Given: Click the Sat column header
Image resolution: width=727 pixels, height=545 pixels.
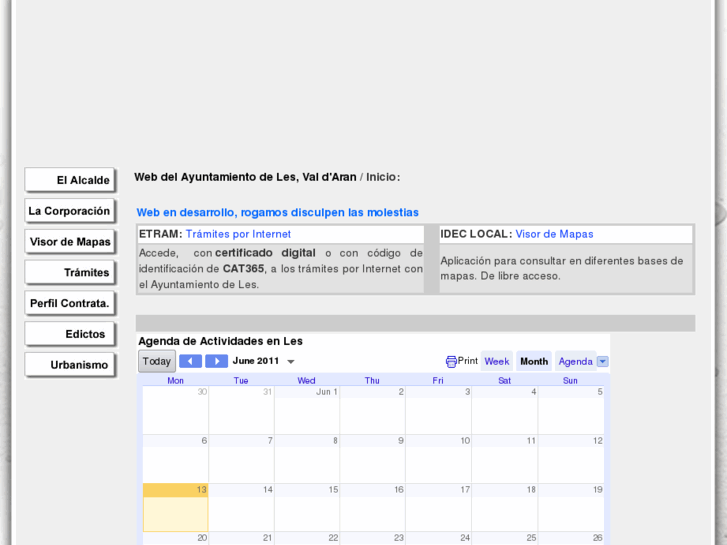Looking at the screenshot, I should pos(504,380).
